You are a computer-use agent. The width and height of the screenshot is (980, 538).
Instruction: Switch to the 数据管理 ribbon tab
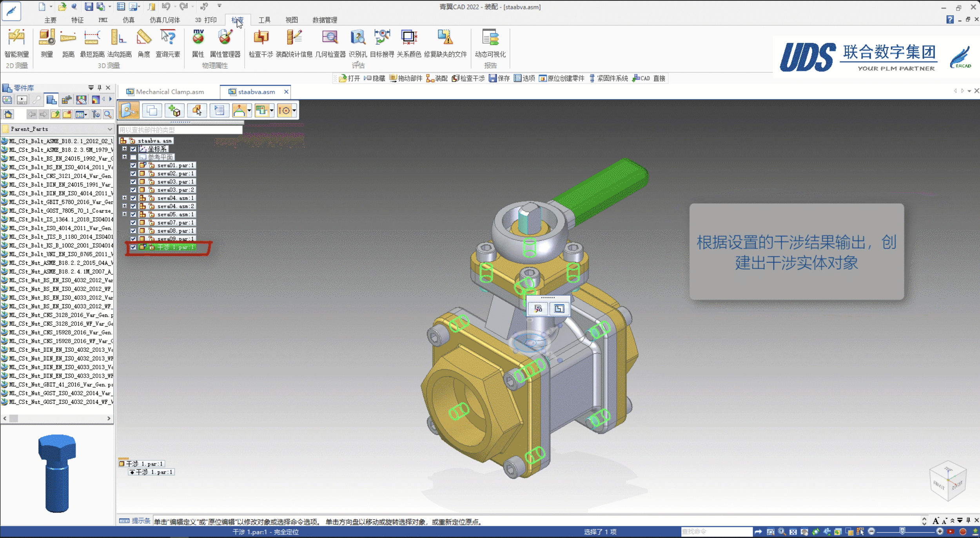325,20
